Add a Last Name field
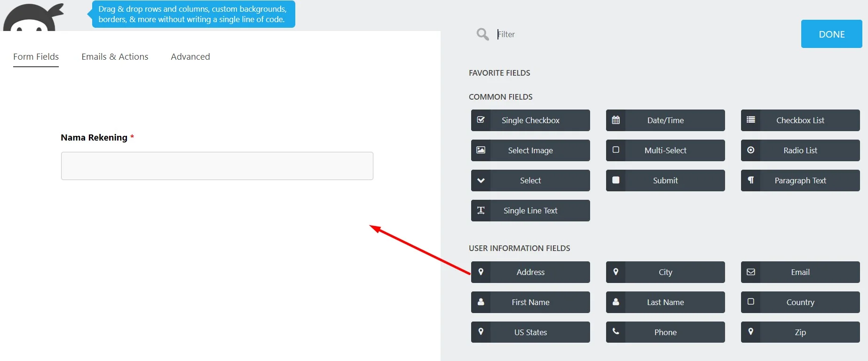 (665, 302)
